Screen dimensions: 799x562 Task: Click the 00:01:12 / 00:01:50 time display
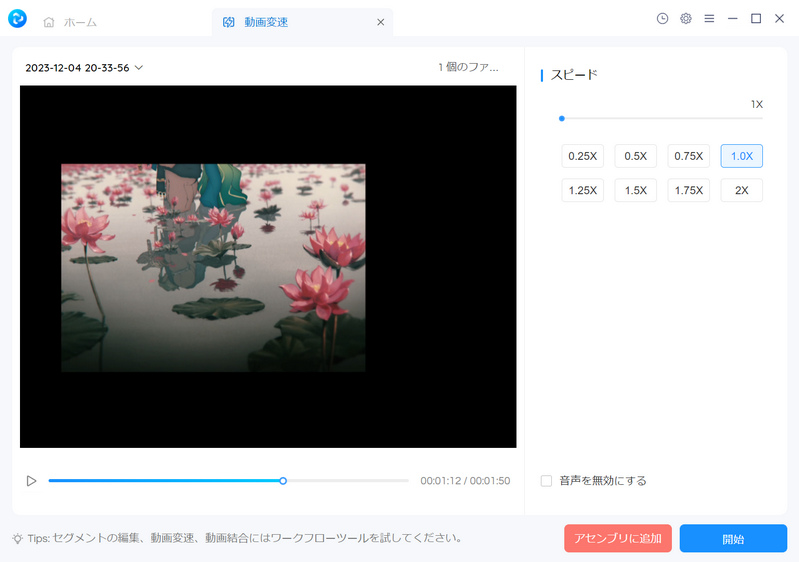point(465,480)
